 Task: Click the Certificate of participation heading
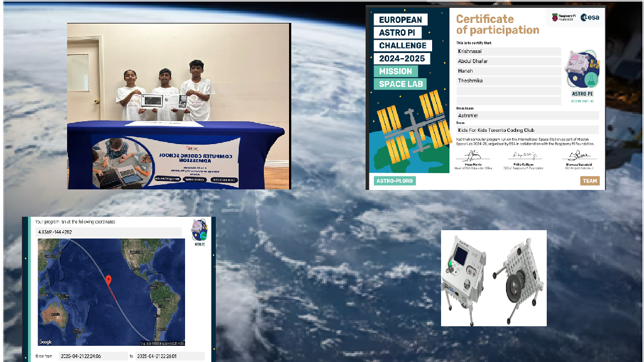tap(498, 24)
